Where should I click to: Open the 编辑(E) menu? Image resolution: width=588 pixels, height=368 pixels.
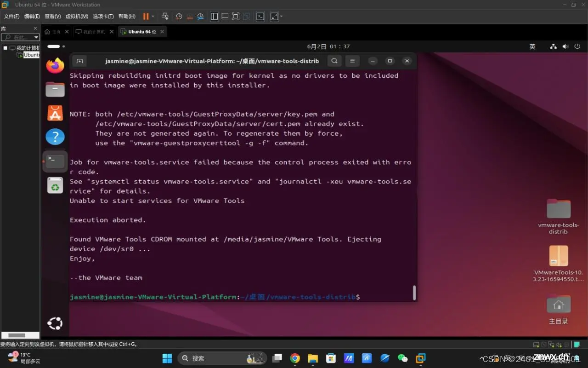click(x=32, y=16)
